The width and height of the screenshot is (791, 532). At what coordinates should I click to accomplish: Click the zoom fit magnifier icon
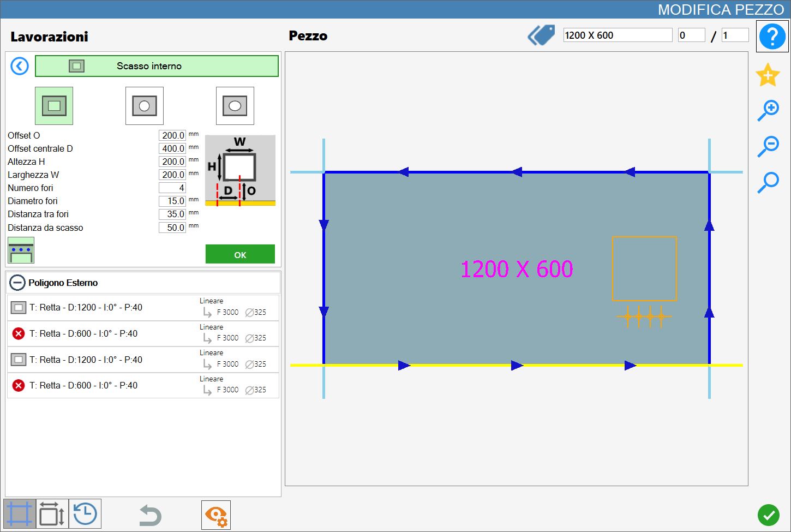pyautogui.click(x=768, y=182)
